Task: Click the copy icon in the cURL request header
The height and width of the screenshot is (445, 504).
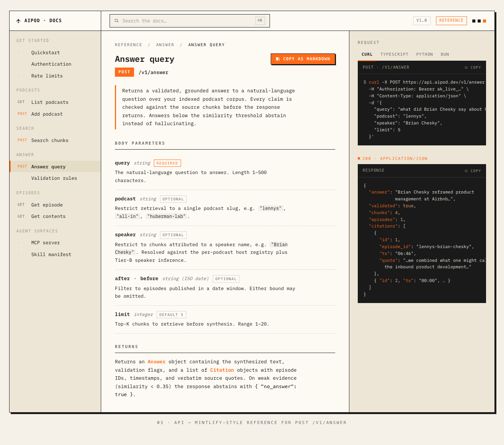Action: click(x=466, y=68)
